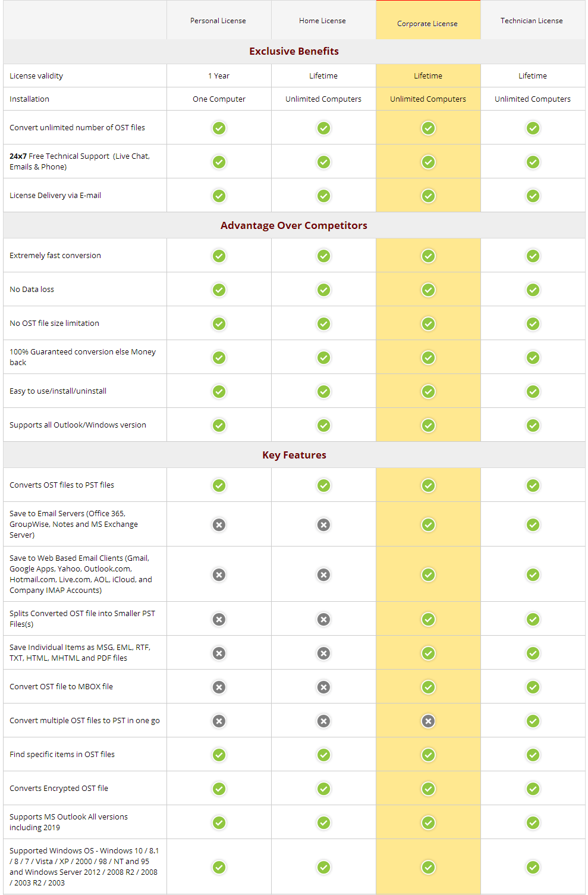The image size is (588, 895).
Task: Click the Personal License column header
Action: 218,21
